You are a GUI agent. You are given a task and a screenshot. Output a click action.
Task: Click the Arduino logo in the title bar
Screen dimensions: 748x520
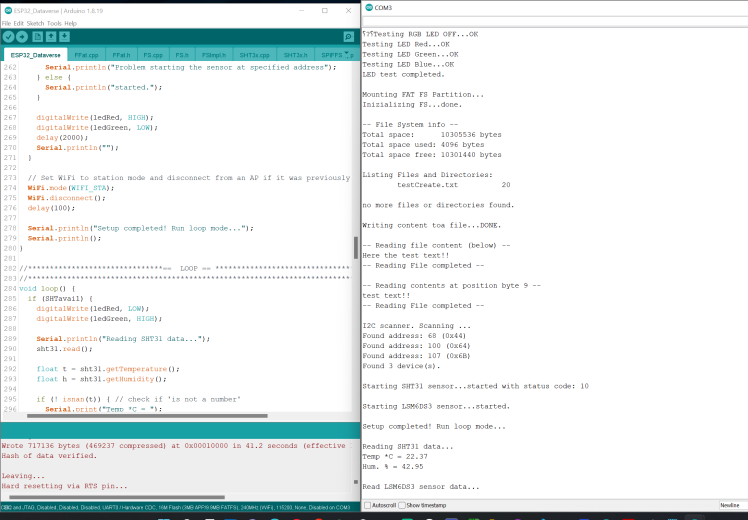pos(8,9)
